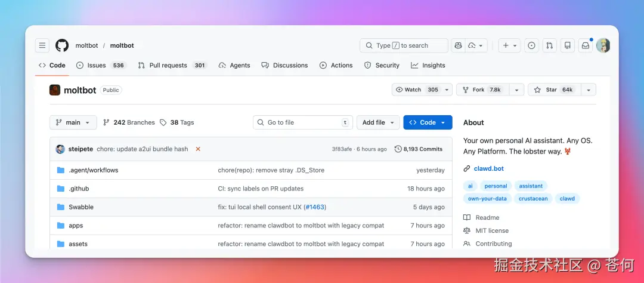This screenshot has height=283, width=644.
Task: Select the 'crustacean' topic tag
Action: pos(533,199)
